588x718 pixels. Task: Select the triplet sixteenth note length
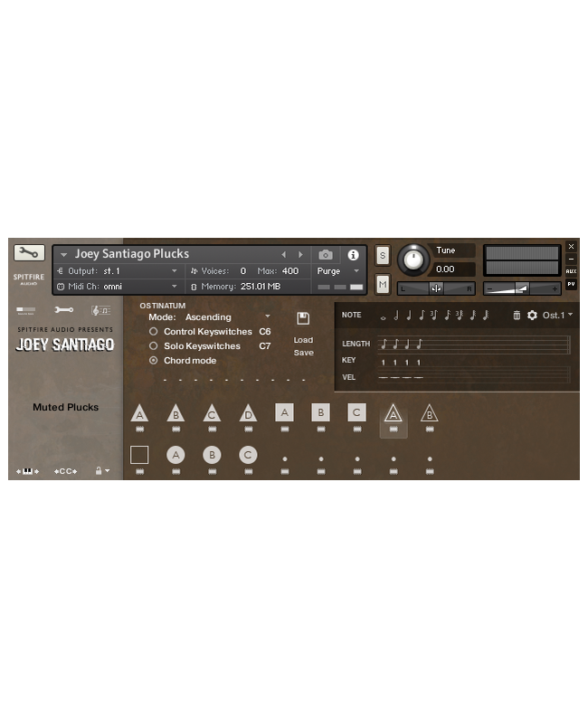pos(460,315)
